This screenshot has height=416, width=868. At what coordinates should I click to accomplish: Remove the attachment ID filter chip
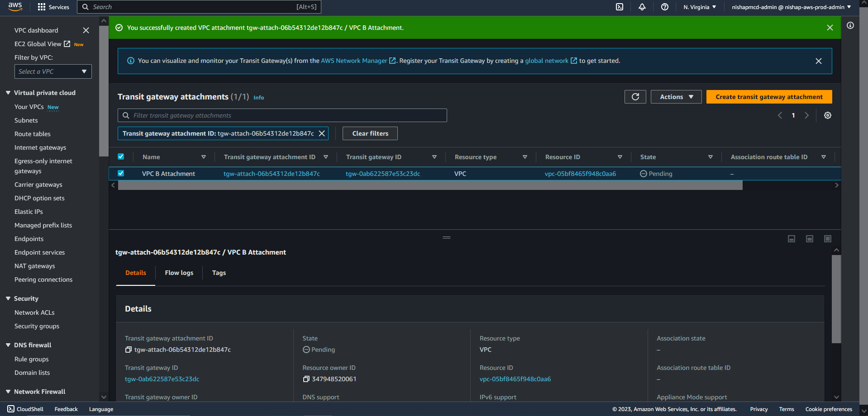(322, 133)
